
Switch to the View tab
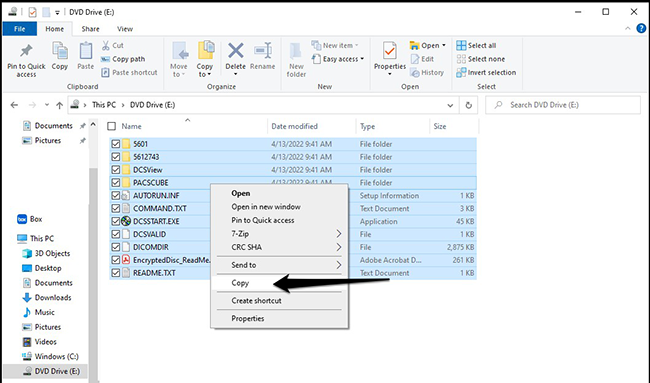125,29
